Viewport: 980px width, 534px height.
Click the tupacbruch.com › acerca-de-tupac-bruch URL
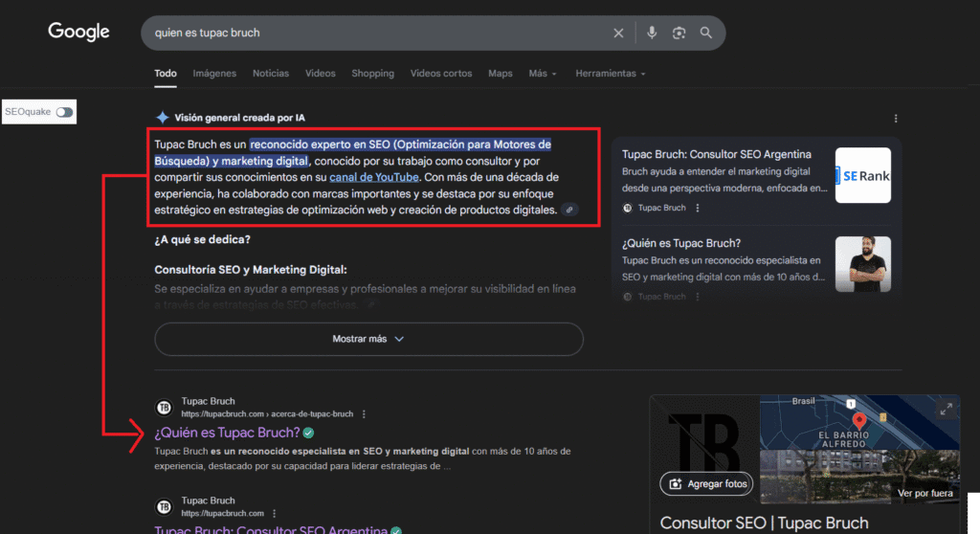coord(267,414)
